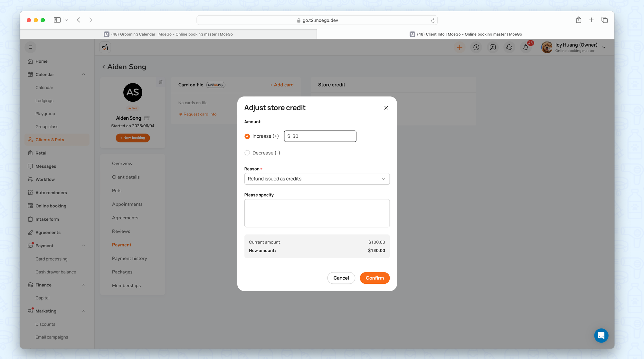Screen dimensions: 644x359
Task: Click the plus create icon in header
Action: tap(459, 48)
